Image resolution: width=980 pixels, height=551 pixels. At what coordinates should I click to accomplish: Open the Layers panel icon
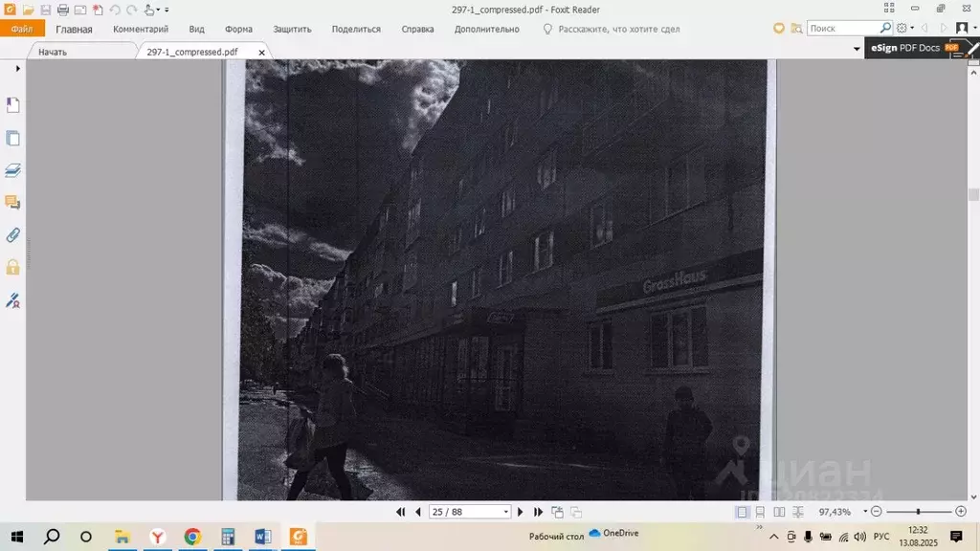[x=12, y=170]
